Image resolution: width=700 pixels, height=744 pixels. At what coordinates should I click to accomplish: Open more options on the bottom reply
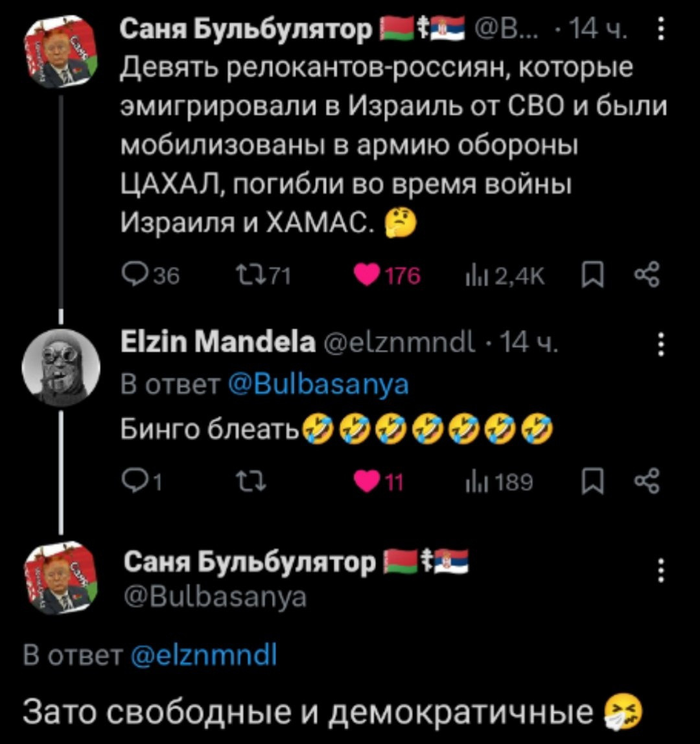[x=660, y=570]
